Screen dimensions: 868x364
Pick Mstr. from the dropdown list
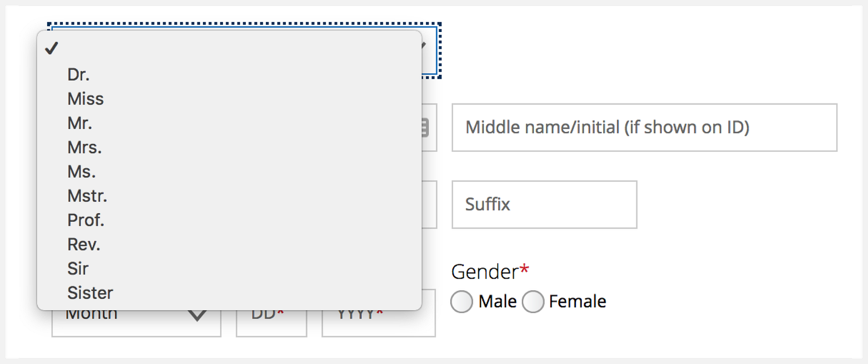tap(87, 196)
